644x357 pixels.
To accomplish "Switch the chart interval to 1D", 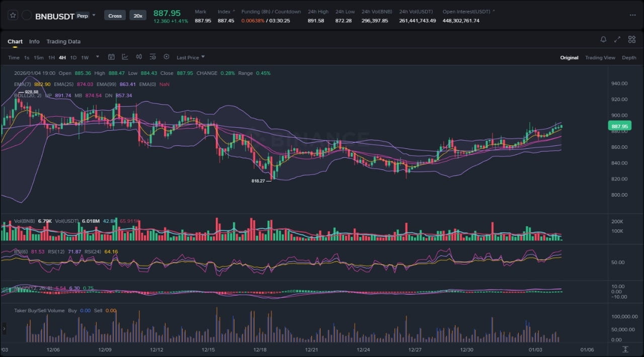I will pyautogui.click(x=73, y=58).
